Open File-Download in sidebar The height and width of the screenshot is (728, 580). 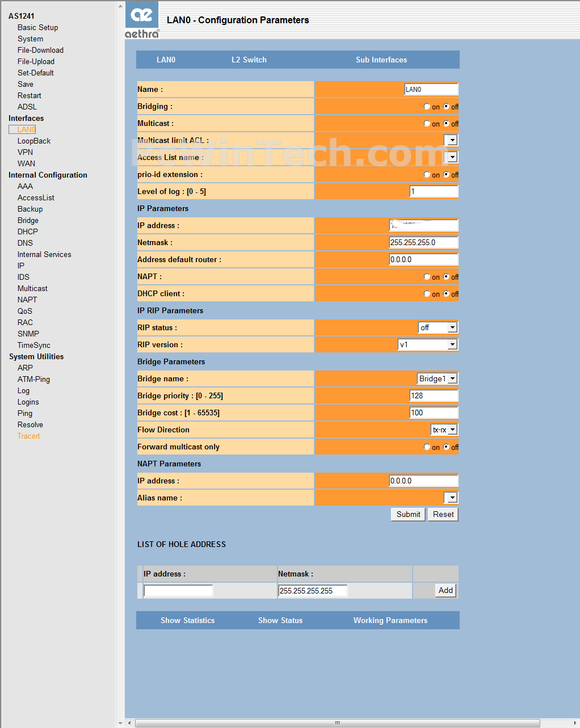click(40, 50)
